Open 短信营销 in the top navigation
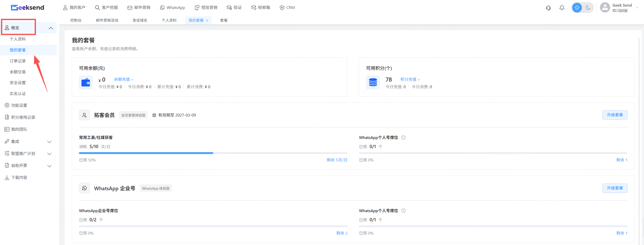Screen dimensions: 644x245 tap(206, 8)
